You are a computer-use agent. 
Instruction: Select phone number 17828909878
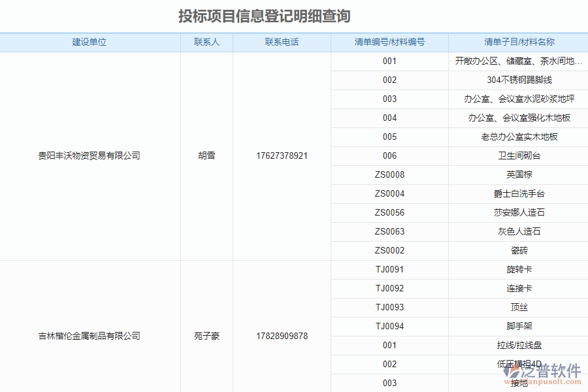[281, 336]
